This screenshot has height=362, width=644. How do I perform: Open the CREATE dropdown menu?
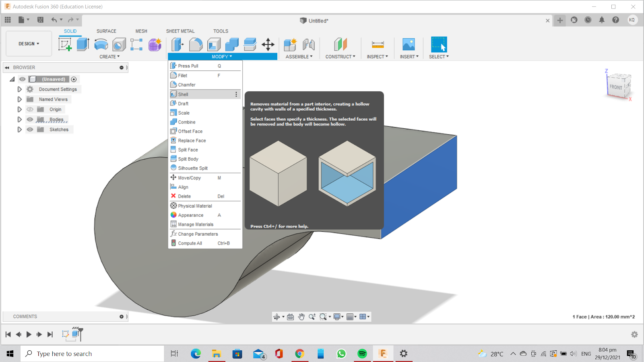click(109, 57)
